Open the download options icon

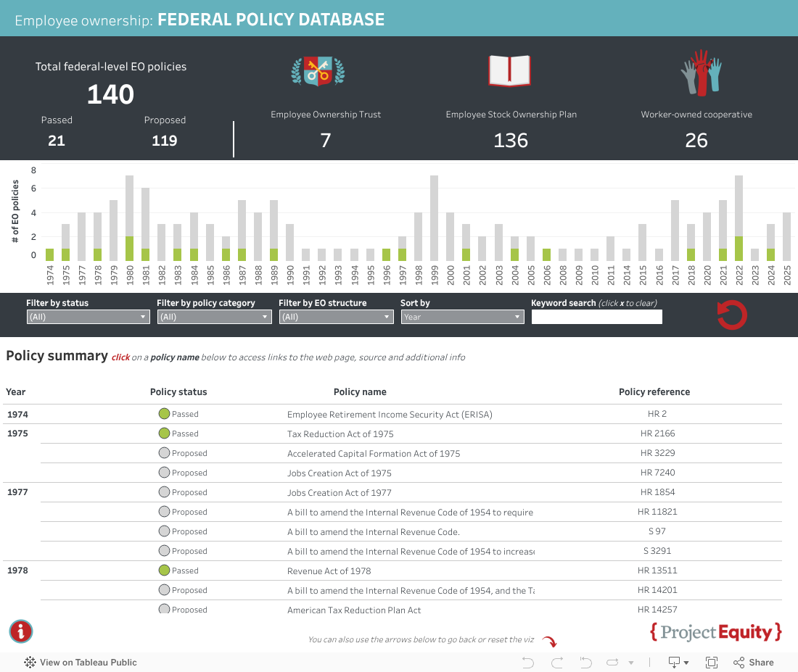pyautogui.click(x=678, y=662)
